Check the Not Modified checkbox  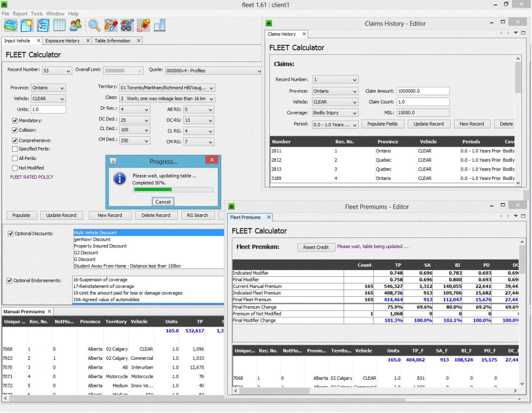point(14,168)
